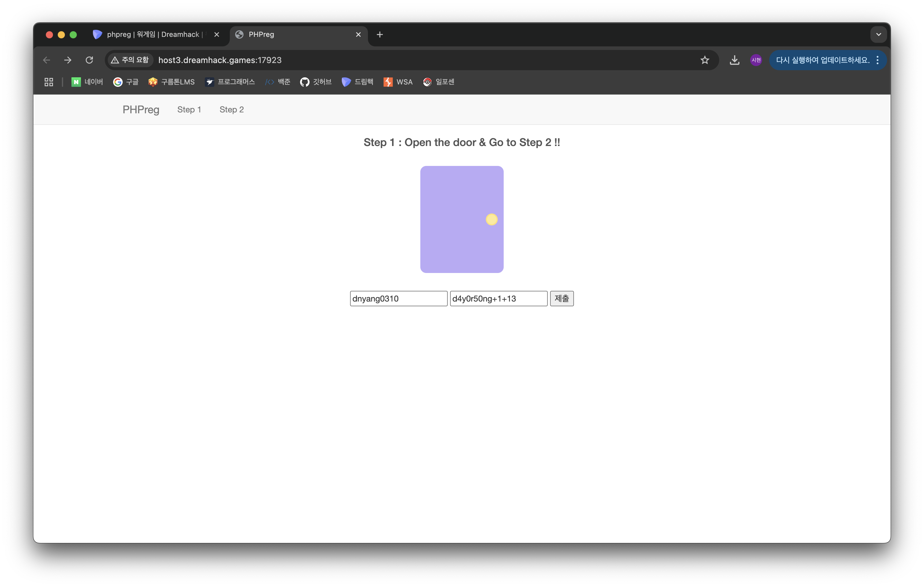Click the browser reload icon
The image size is (924, 587).
[89, 60]
